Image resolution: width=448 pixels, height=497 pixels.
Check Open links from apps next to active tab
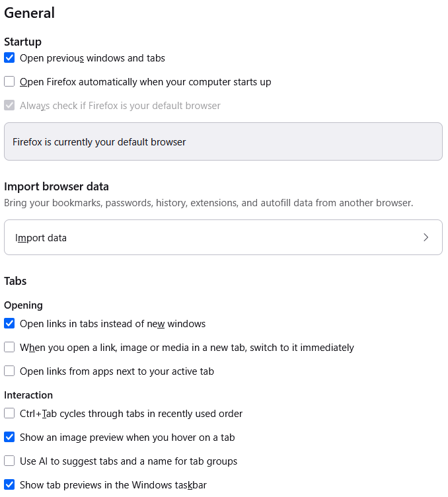click(x=9, y=371)
